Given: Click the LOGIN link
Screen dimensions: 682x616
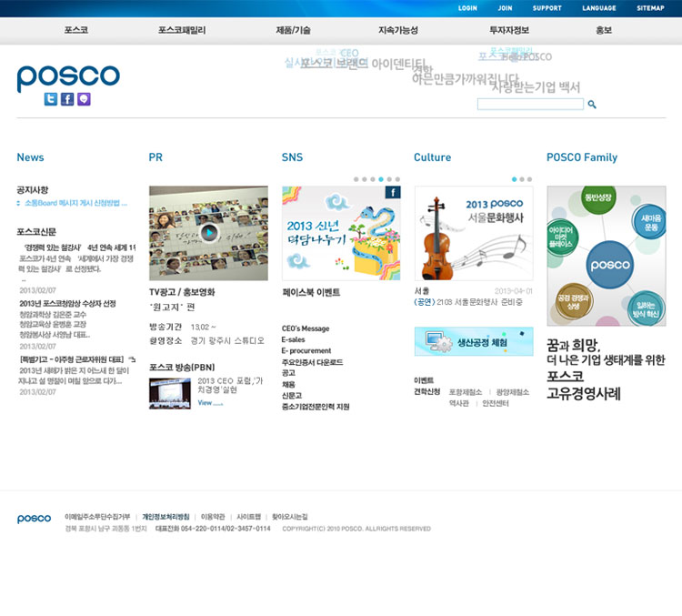Looking at the screenshot, I should click(x=467, y=8).
